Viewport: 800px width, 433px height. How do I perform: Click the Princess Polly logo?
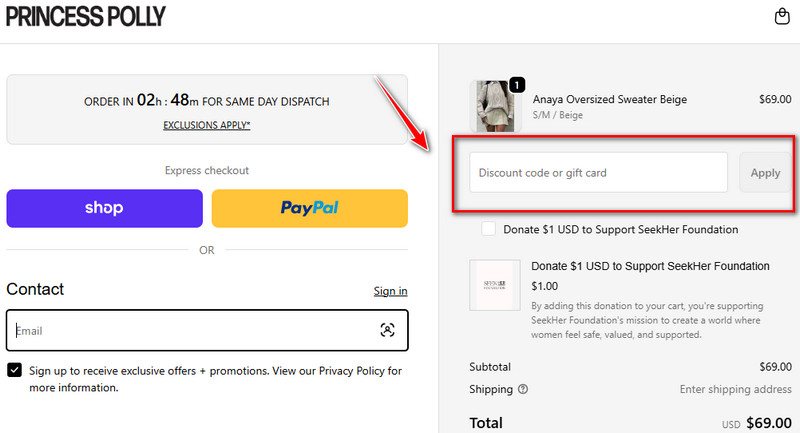[x=86, y=17]
